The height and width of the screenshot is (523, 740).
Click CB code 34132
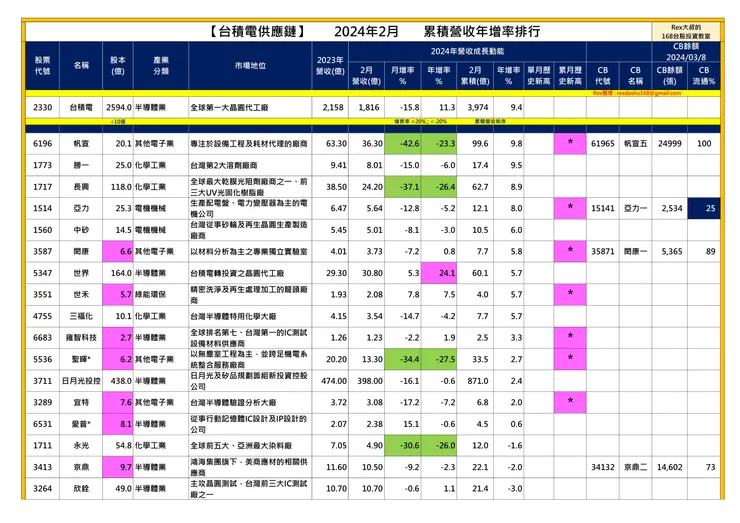pyautogui.click(x=603, y=467)
